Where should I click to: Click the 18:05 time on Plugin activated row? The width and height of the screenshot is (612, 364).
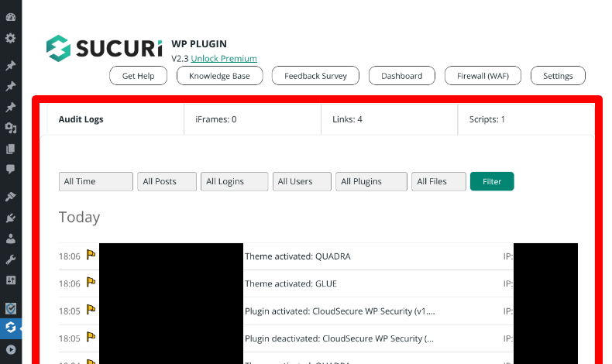tap(70, 311)
